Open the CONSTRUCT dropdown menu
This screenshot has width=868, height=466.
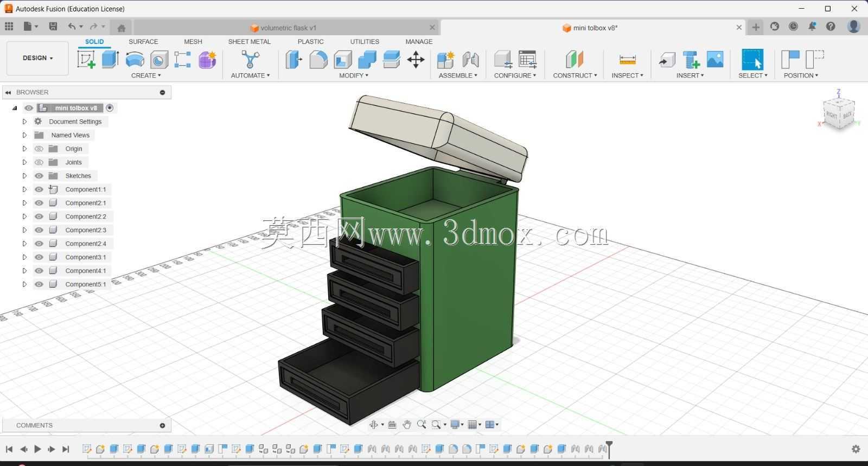coord(575,75)
